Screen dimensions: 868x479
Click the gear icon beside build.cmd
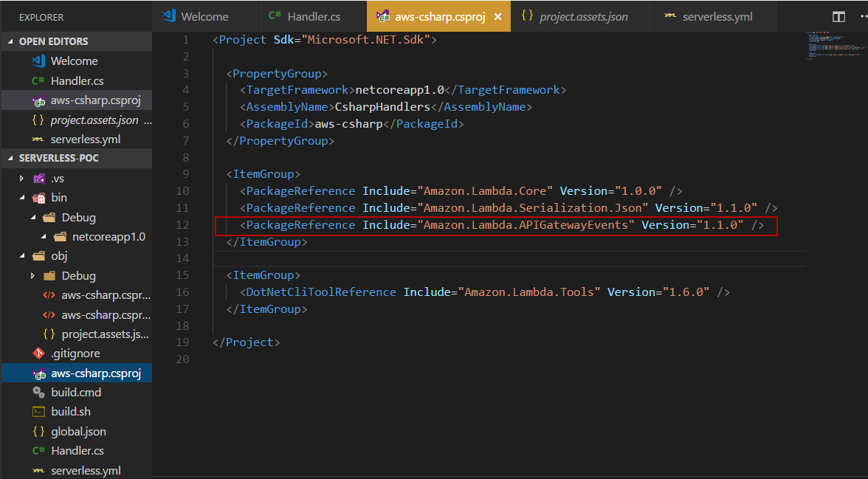point(39,392)
